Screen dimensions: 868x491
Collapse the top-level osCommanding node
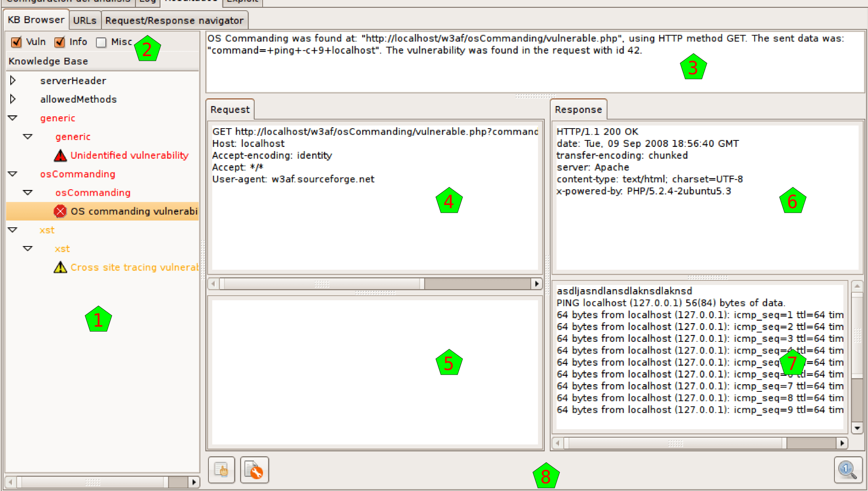pyautogui.click(x=13, y=174)
